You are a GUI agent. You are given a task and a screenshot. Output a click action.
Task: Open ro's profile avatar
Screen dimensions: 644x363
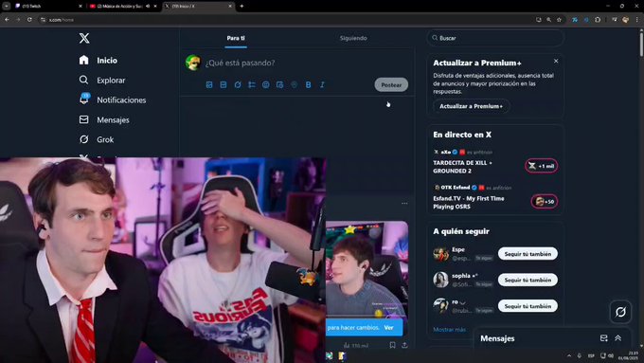click(440, 306)
